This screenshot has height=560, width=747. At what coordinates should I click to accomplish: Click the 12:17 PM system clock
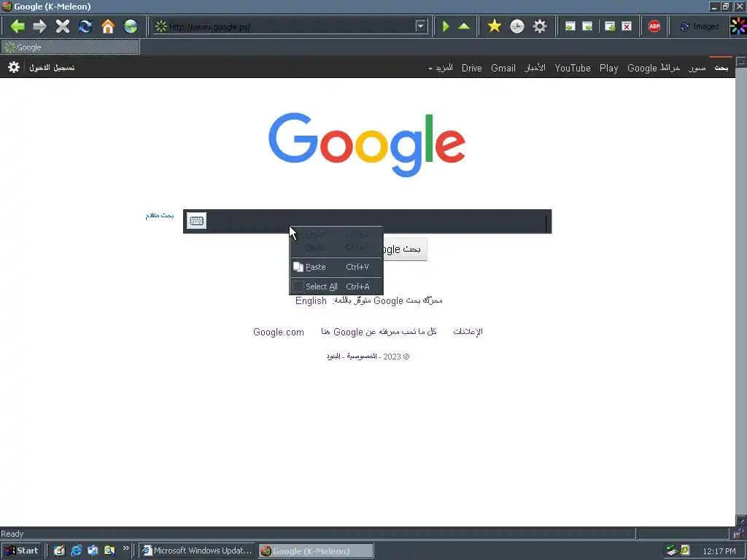(719, 551)
